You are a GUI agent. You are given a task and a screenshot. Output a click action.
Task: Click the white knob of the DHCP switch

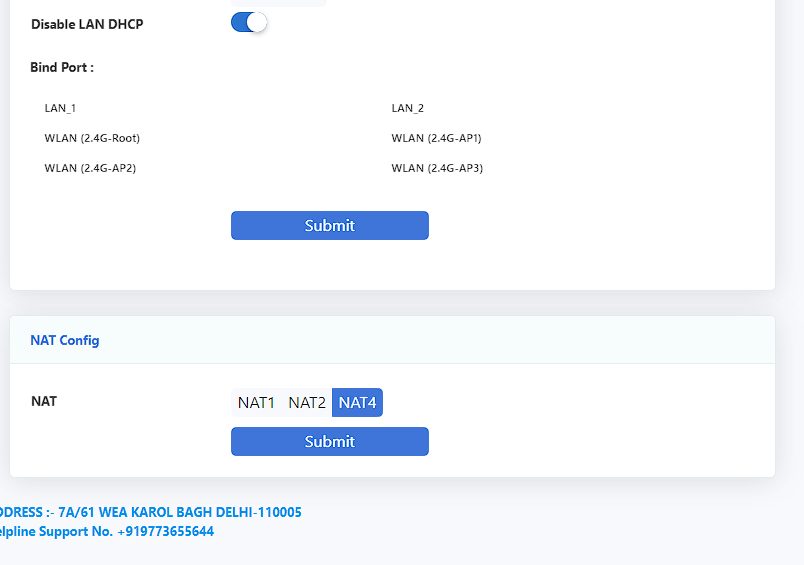click(x=257, y=23)
